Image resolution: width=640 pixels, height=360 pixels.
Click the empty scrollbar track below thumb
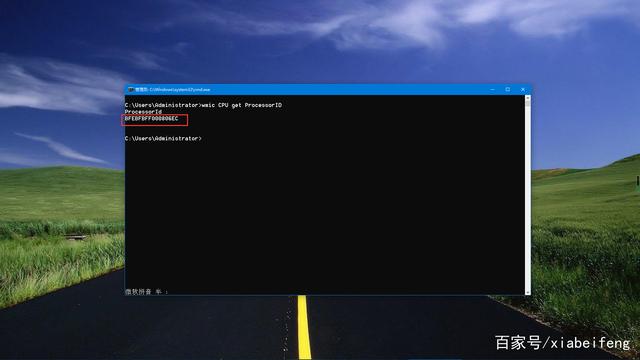tap(528, 199)
